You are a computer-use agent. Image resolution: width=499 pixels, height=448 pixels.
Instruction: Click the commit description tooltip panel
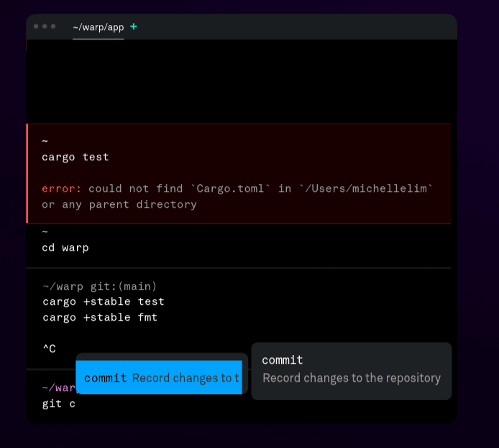pos(352,370)
